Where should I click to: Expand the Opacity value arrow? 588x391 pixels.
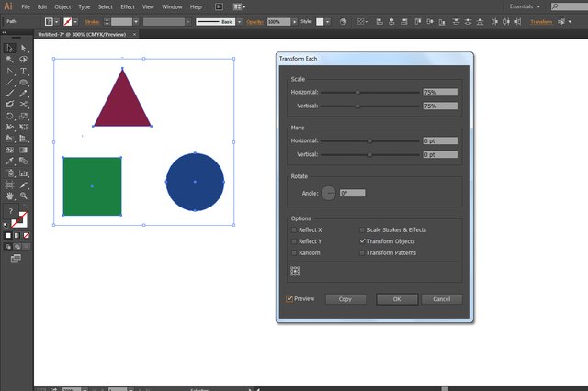point(294,22)
